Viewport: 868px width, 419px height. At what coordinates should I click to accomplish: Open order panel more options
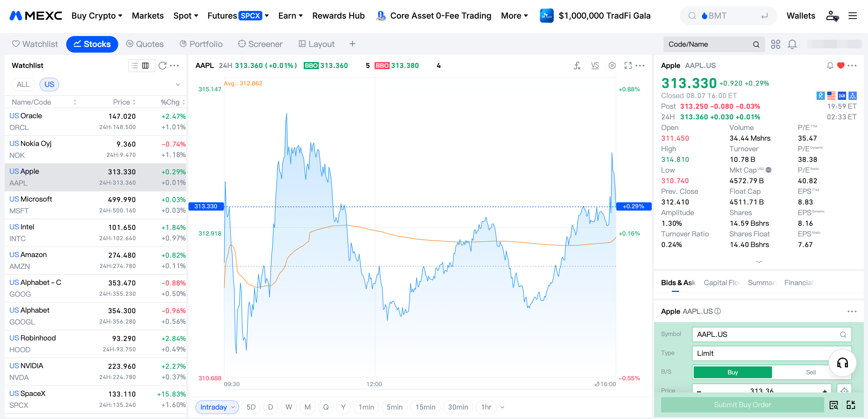[852, 311]
